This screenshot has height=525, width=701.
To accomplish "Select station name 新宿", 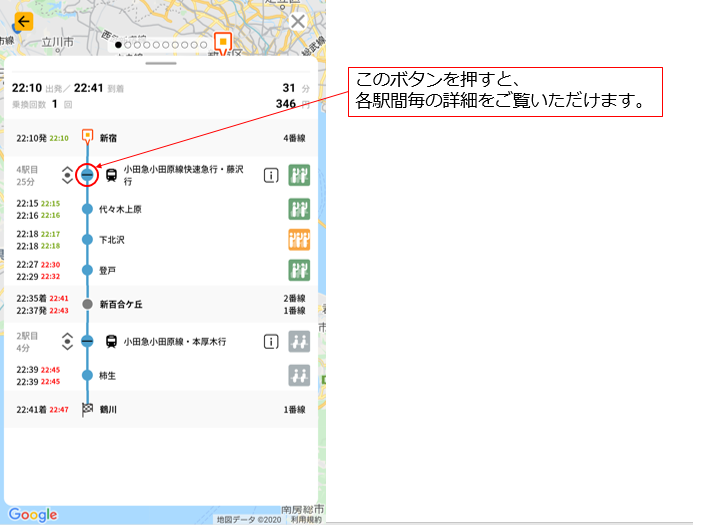I will click(108, 138).
